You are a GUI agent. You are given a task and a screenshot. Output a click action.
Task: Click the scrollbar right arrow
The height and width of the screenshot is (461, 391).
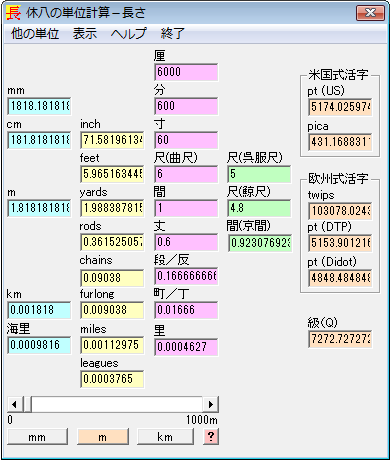coord(210,404)
